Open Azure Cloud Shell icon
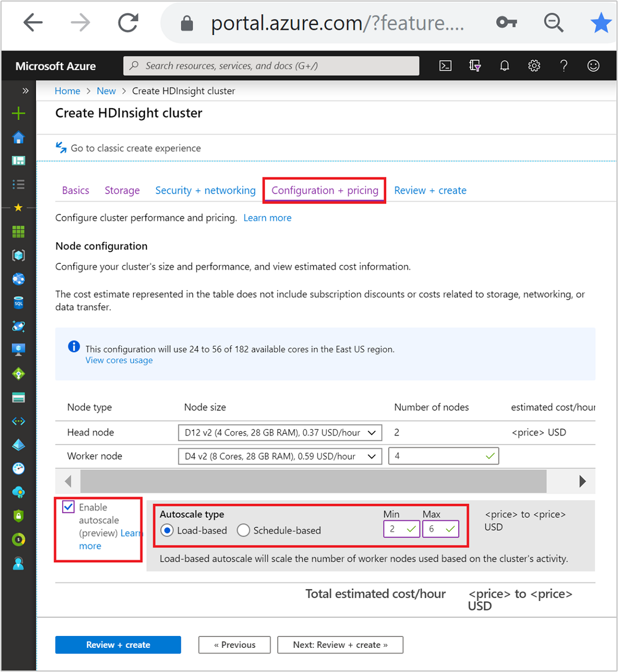The image size is (618, 672). coord(445,66)
